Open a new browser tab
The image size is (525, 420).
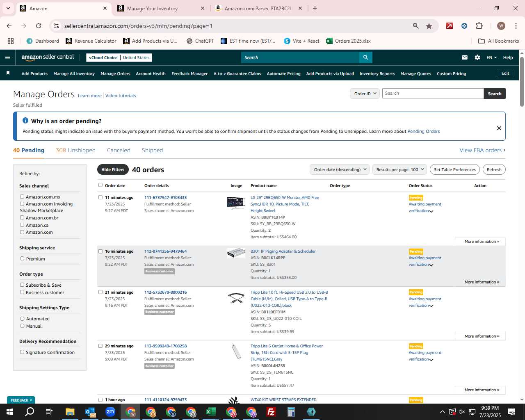pos(315,8)
